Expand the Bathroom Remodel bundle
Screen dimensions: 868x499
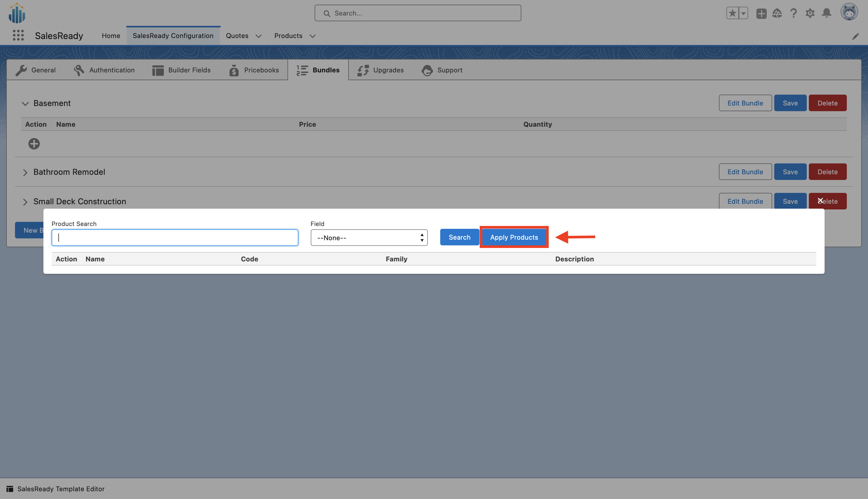point(25,172)
